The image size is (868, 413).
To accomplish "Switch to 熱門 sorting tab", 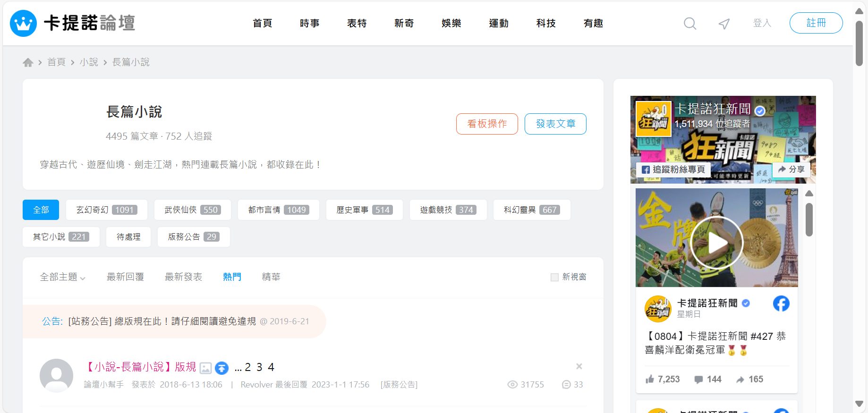I will [x=232, y=277].
